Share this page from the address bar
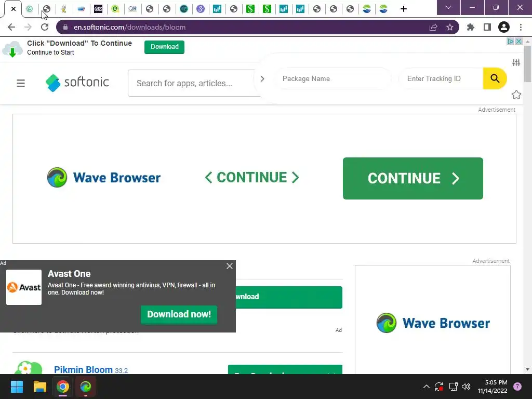Viewport: 532px width, 399px height. point(433,27)
